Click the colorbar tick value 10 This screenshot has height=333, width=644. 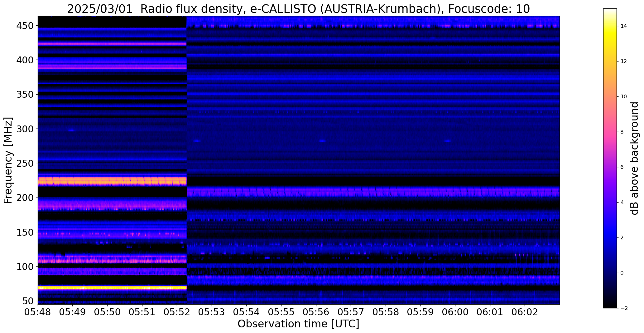tap(624, 97)
